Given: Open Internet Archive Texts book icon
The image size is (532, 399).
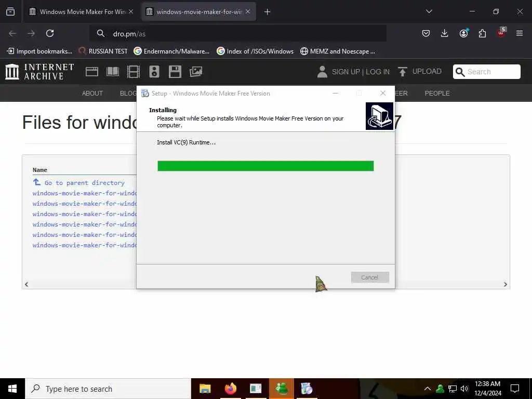Looking at the screenshot, I should coord(113,72).
